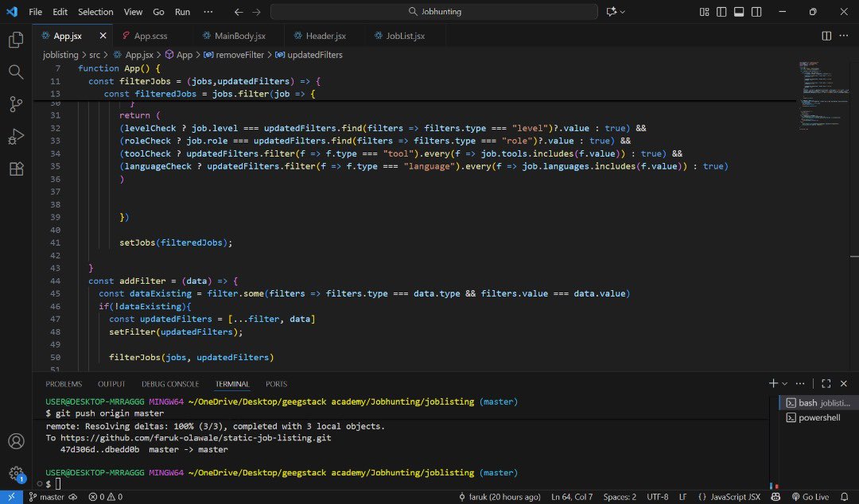This screenshot has width=859, height=504.
Task: Open Accounts icon in activity bar
Action: tap(16, 440)
